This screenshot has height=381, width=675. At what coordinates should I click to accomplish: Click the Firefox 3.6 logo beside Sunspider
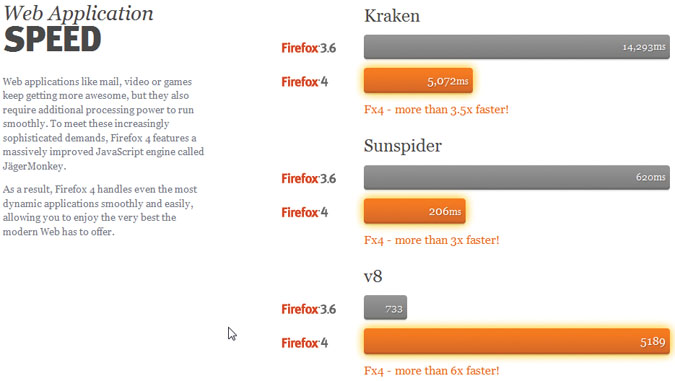[308, 178]
